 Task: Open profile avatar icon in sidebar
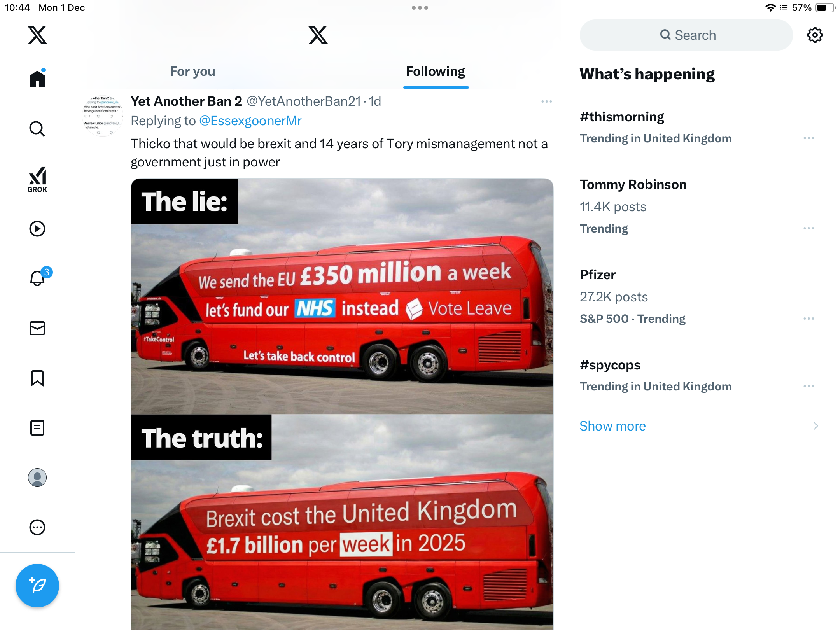coord(37,478)
